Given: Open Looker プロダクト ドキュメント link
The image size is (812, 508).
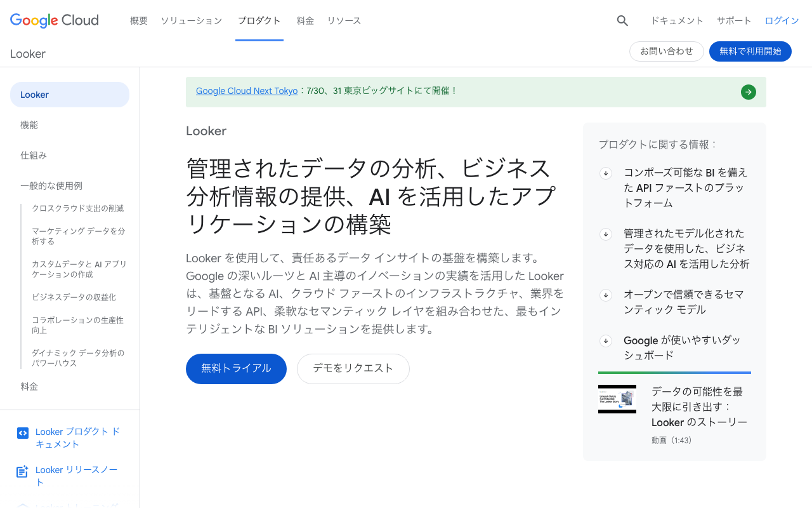Looking at the screenshot, I should 78,438.
